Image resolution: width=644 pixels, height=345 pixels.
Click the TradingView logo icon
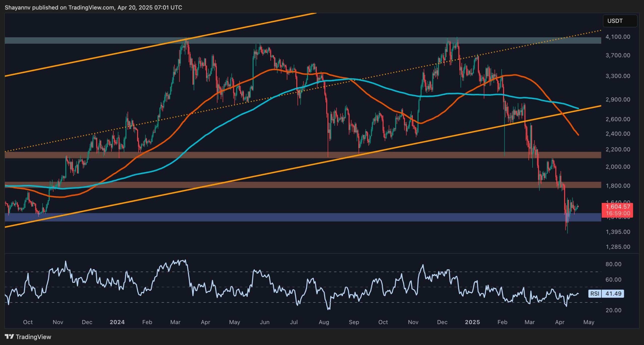click(x=10, y=337)
